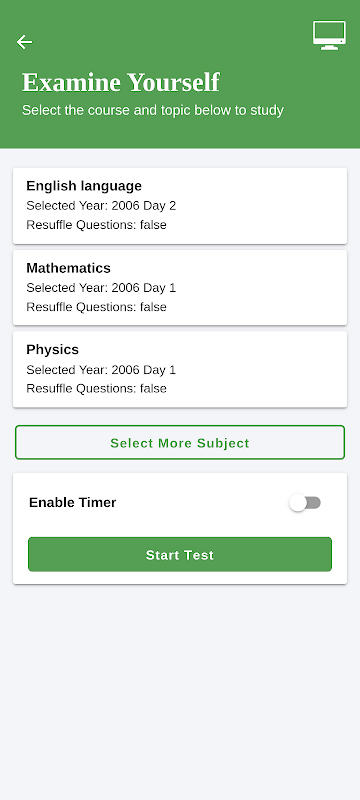Click the select course and topic subtitle
360x800 pixels.
tap(152, 110)
